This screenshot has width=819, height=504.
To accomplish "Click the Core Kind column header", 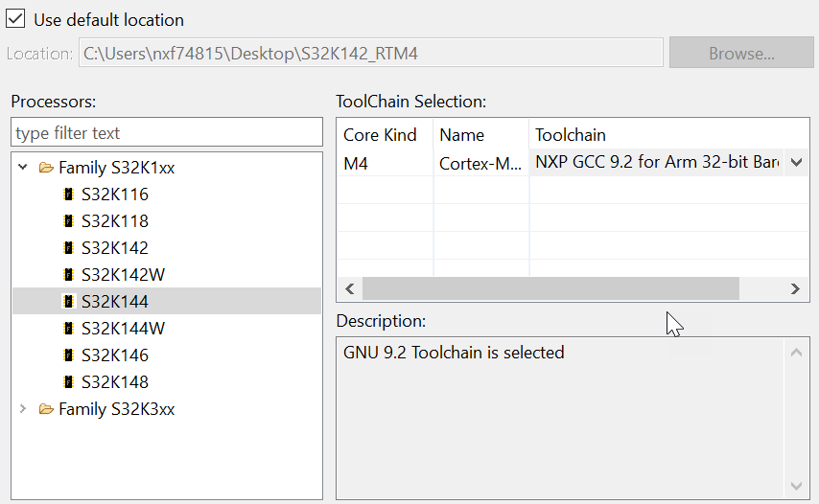I will (380, 135).
